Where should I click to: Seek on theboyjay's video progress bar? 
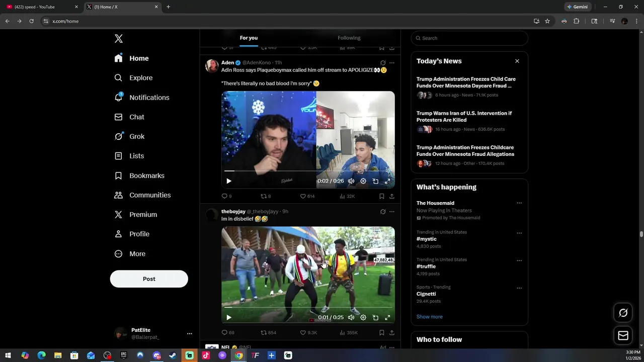[308, 307]
